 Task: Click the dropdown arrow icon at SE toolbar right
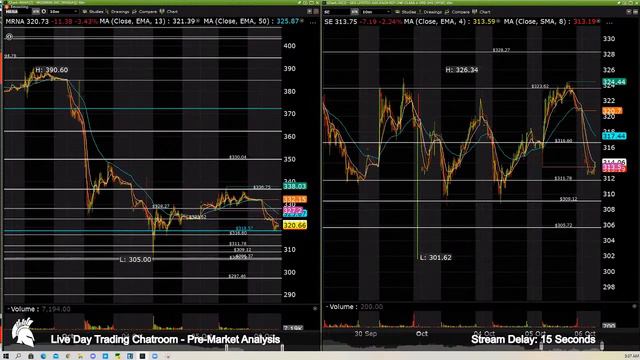click(x=629, y=12)
